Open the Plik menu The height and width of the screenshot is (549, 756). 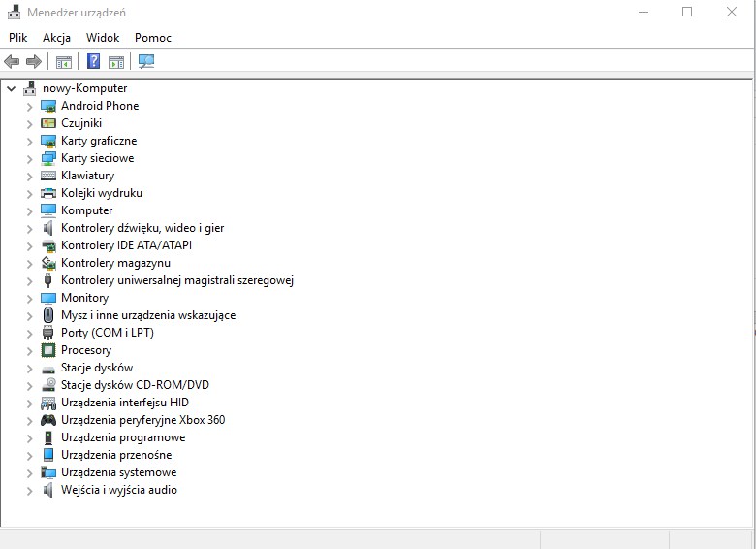pyautogui.click(x=17, y=38)
